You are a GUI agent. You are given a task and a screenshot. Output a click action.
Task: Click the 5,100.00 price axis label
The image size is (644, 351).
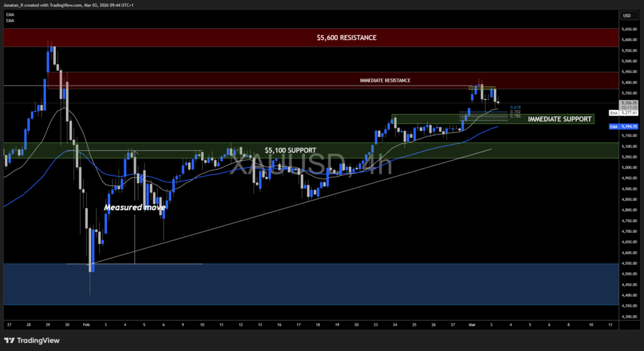pyautogui.click(x=629, y=147)
